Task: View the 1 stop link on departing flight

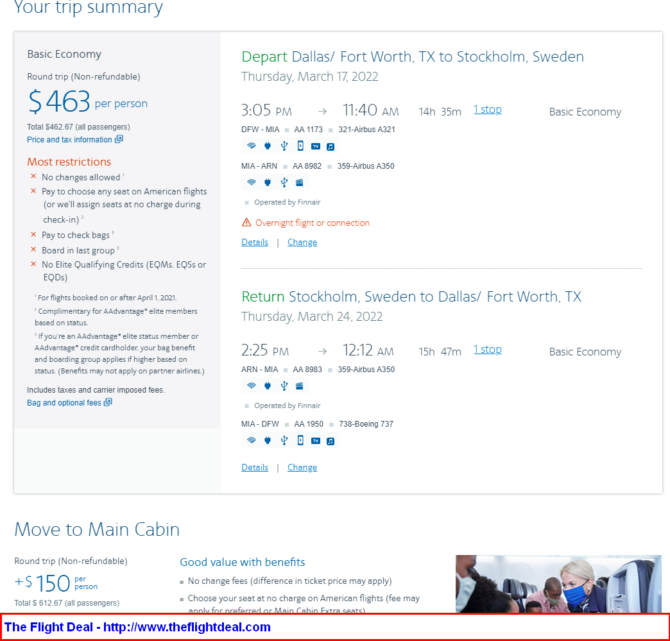Action: [x=488, y=110]
